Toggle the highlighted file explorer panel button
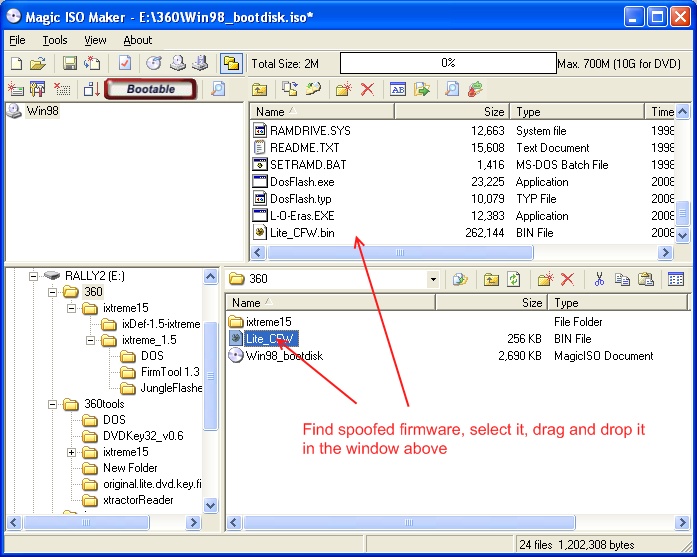Screen dimensions: 697x557 point(232,64)
